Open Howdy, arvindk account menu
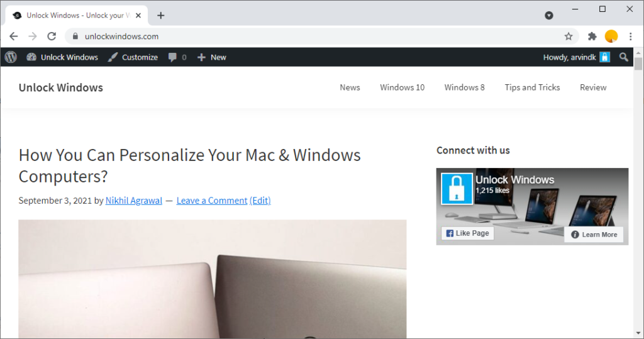Image resolution: width=644 pixels, height=339 pixels. point(576,57)
